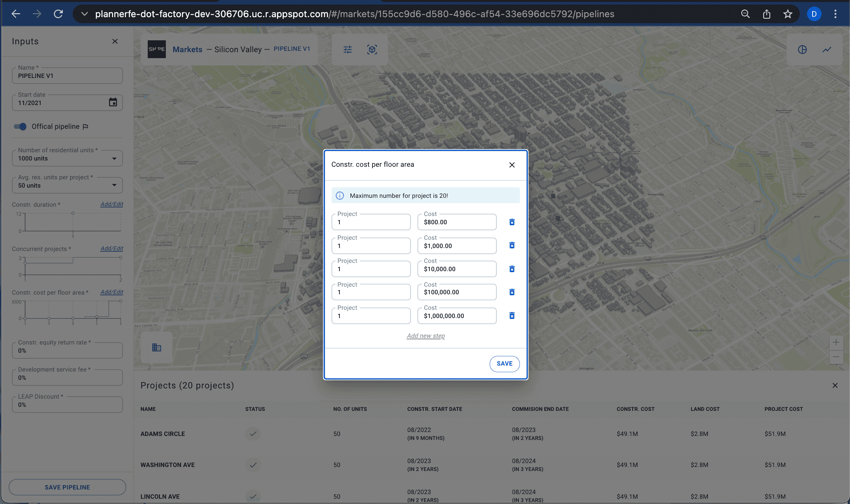Click the $100,000.00 Cost field
The height and width of the screenshot is (504, 850).
(x=457, y=292)
